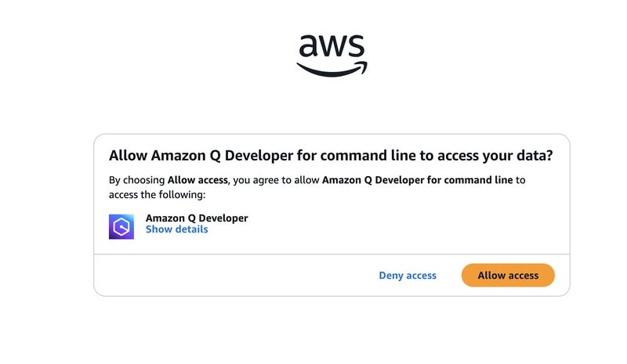This screenshot has width=627, height=364.
Task: Click "By choosing" at start of description
Action: pos(136,180)
